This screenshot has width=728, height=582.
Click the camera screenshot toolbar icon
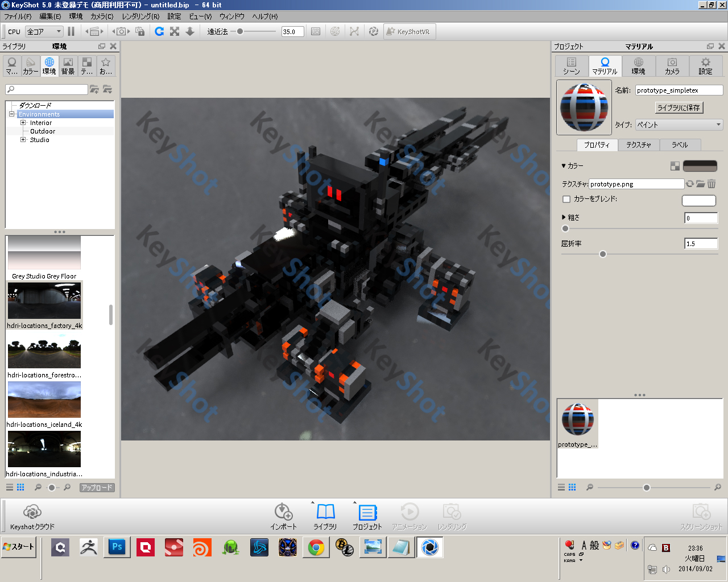coord(121,32)
